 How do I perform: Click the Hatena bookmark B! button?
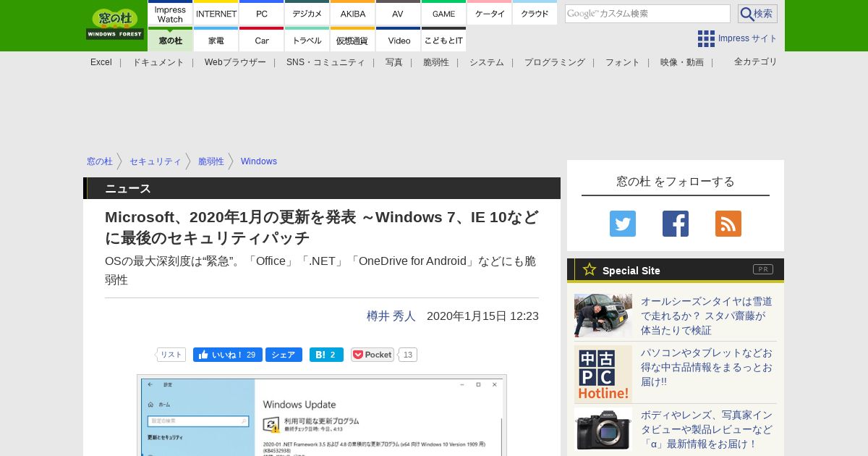click(326, 355)
